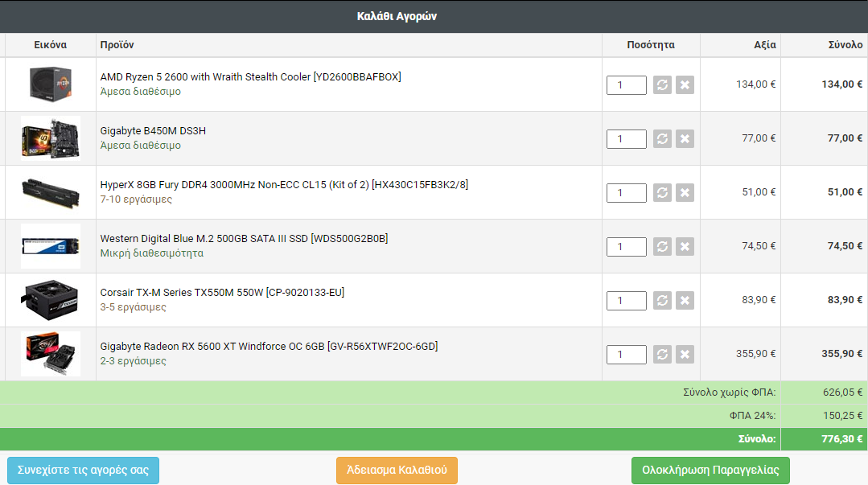Refresh quantity for Gigabyte B450M DS3H
868x485 pixels.
coord(662,138)
